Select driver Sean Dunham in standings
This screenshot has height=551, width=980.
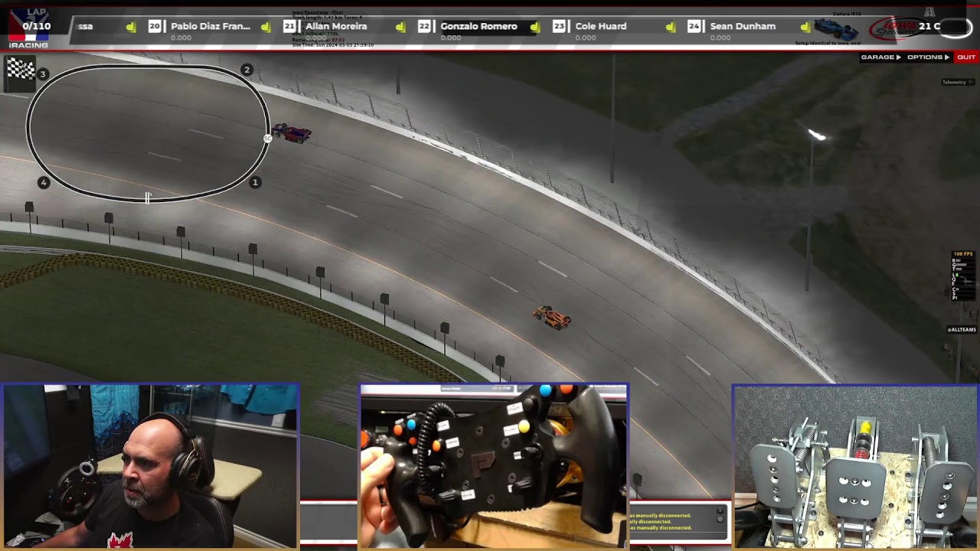tap(743, 26)
